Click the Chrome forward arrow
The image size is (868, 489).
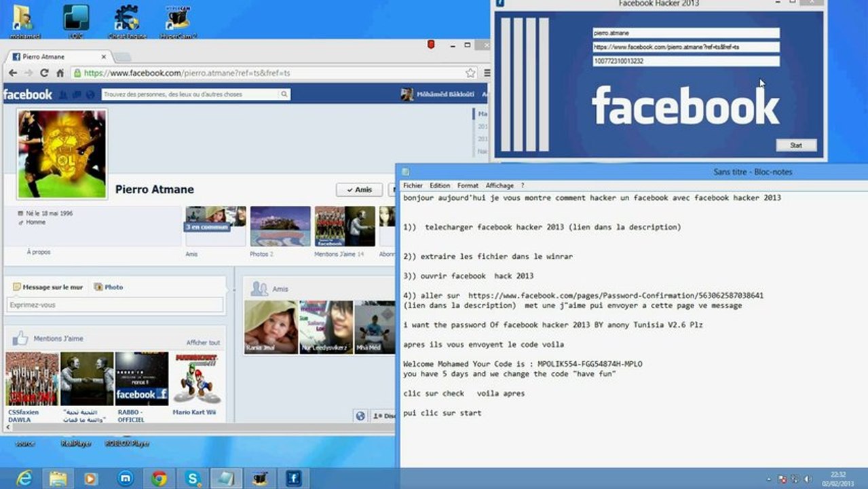click(x=29, y=73)
